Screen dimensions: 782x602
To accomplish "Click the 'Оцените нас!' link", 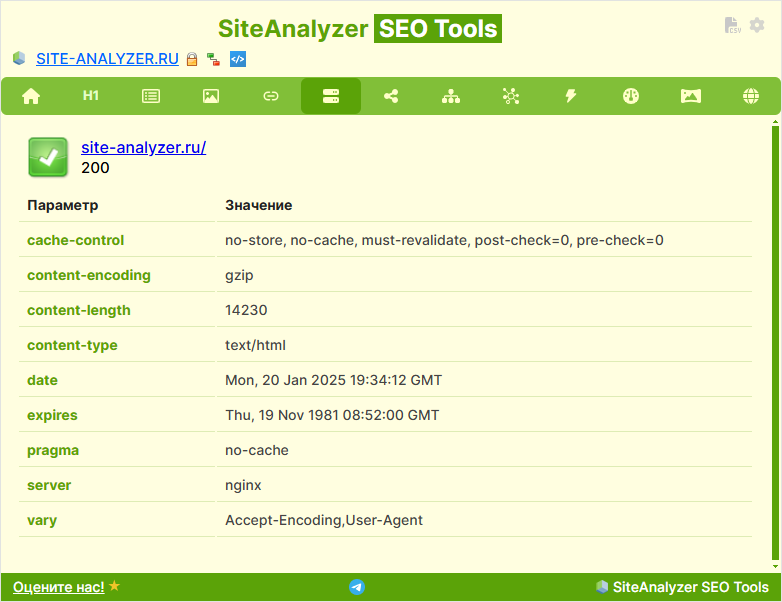I will [x=59, y=587].
